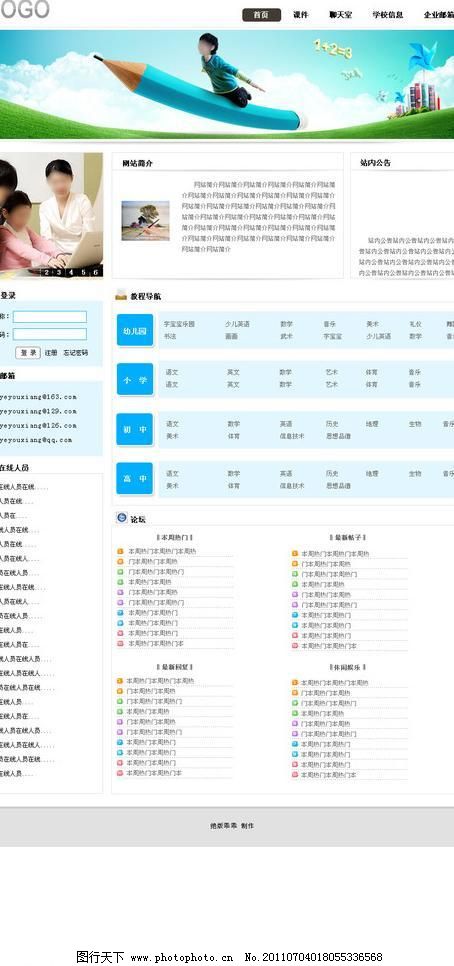Open the 武术 course link
The height and width of the screenshot is (966, 454).
click(286, 336)
